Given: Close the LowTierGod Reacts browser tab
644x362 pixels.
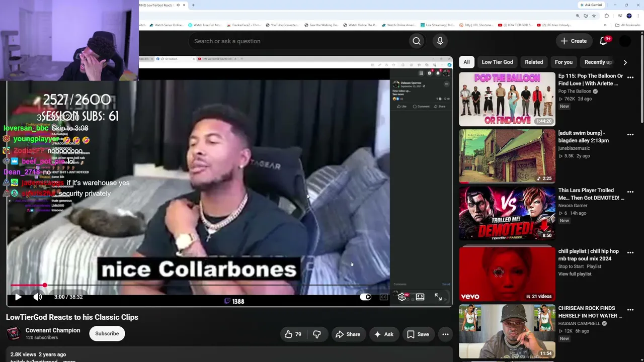Looking at the screenshot, I should pyautogui.click(x=184, y=5).
